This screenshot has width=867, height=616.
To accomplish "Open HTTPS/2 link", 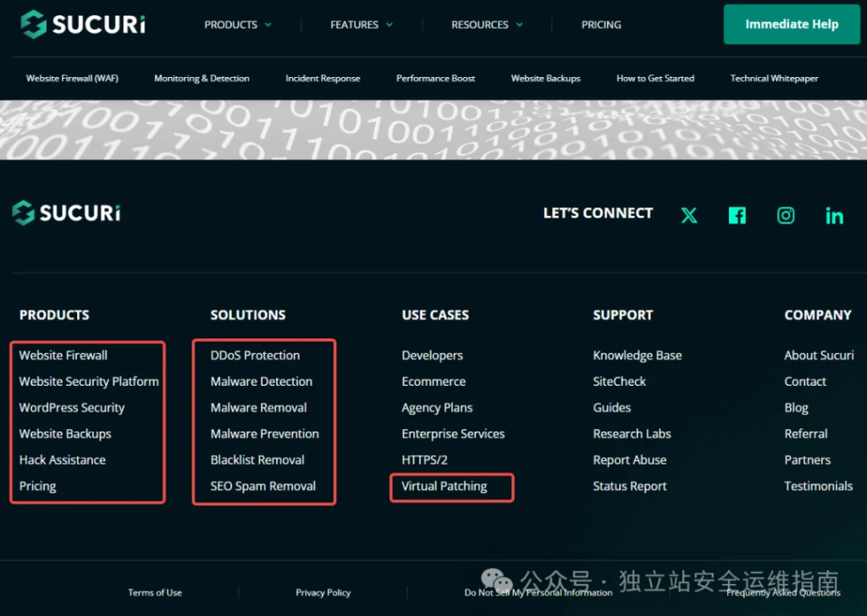I will tap(425, 459).
